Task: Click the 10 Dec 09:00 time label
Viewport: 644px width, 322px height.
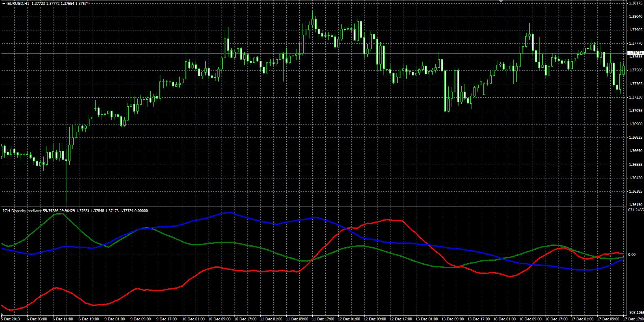Action: pos(219,319)
